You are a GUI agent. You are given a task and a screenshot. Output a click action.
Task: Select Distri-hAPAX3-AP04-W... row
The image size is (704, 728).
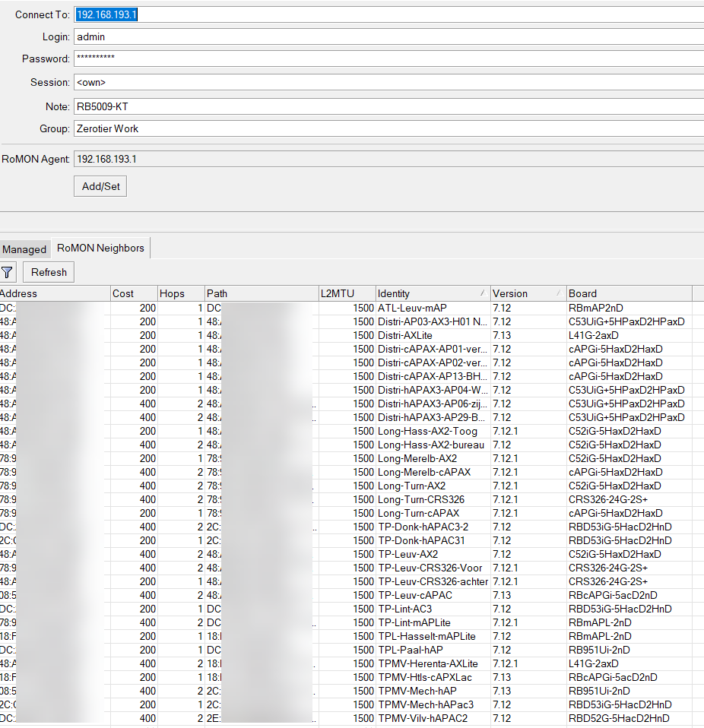(x=352, y=390)
